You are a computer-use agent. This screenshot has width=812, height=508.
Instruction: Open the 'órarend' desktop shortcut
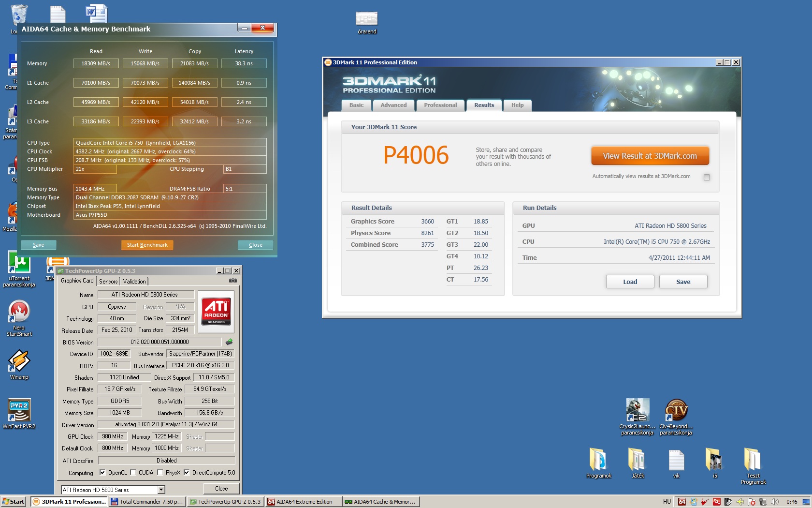(367, 22)
